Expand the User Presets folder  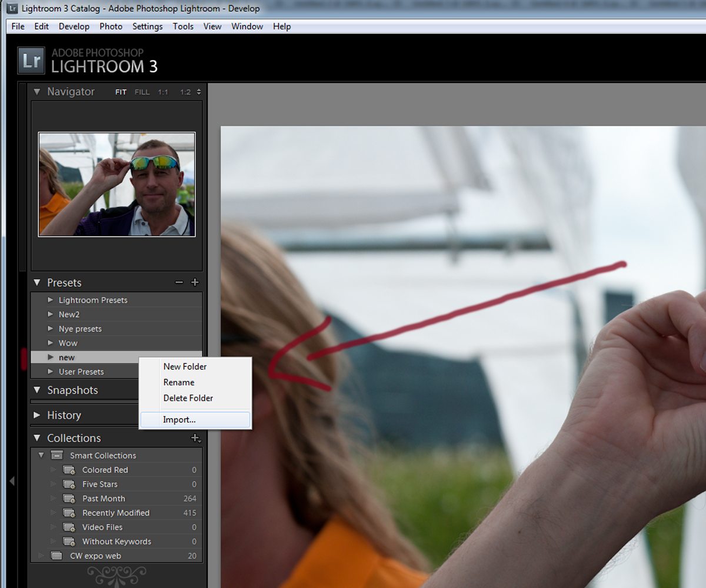51,372
